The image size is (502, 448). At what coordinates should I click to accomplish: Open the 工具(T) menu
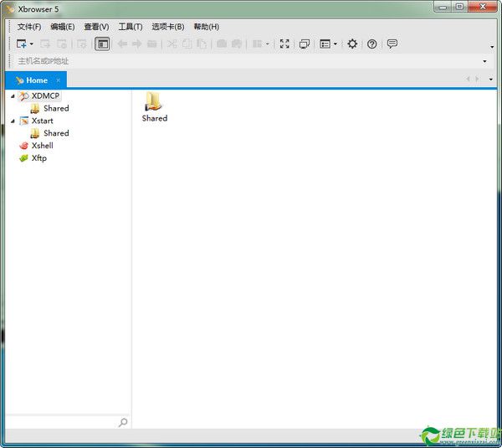click(x=131, y=27)
